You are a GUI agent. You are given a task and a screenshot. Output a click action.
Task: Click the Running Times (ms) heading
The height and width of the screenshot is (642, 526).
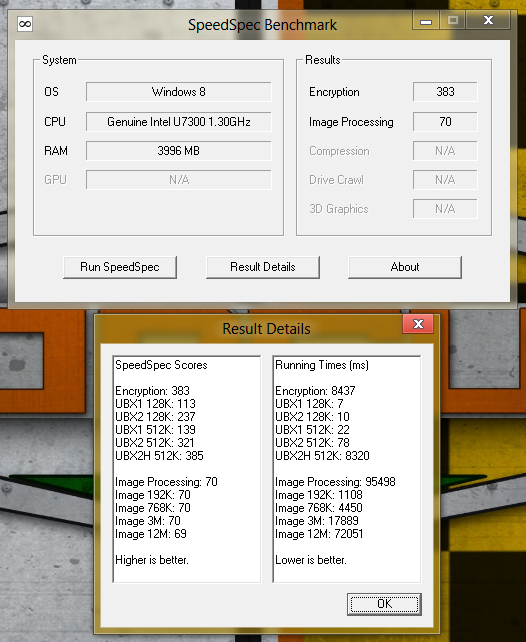322,365
